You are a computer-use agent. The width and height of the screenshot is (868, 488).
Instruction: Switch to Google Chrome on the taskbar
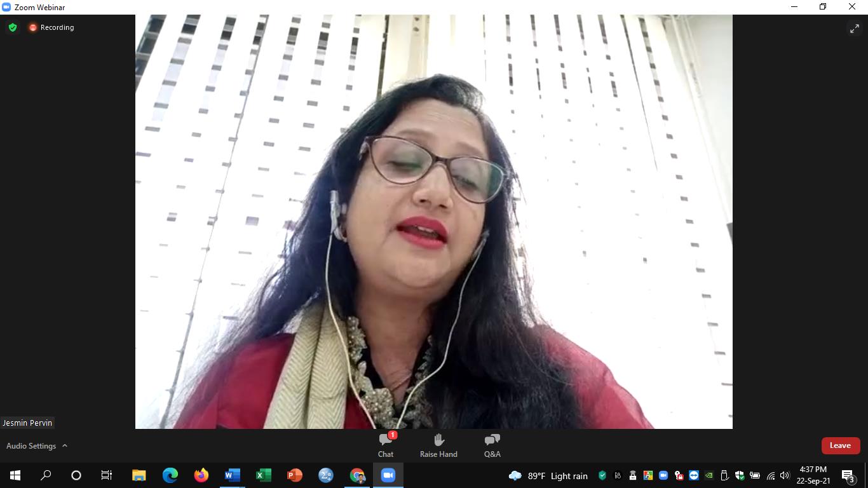(x=357, y=475)
